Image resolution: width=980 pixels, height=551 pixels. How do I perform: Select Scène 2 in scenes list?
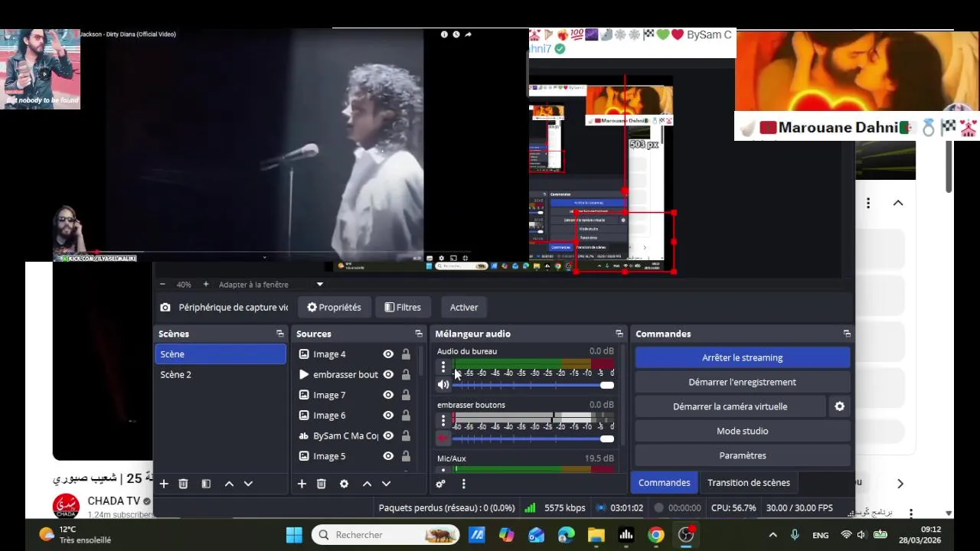click(x=220, y=374)
